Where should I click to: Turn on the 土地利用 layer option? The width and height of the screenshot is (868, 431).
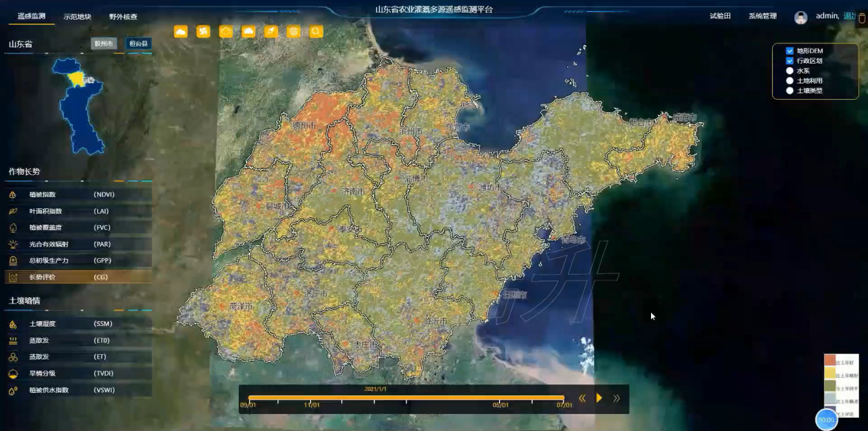tap(790, 81)
